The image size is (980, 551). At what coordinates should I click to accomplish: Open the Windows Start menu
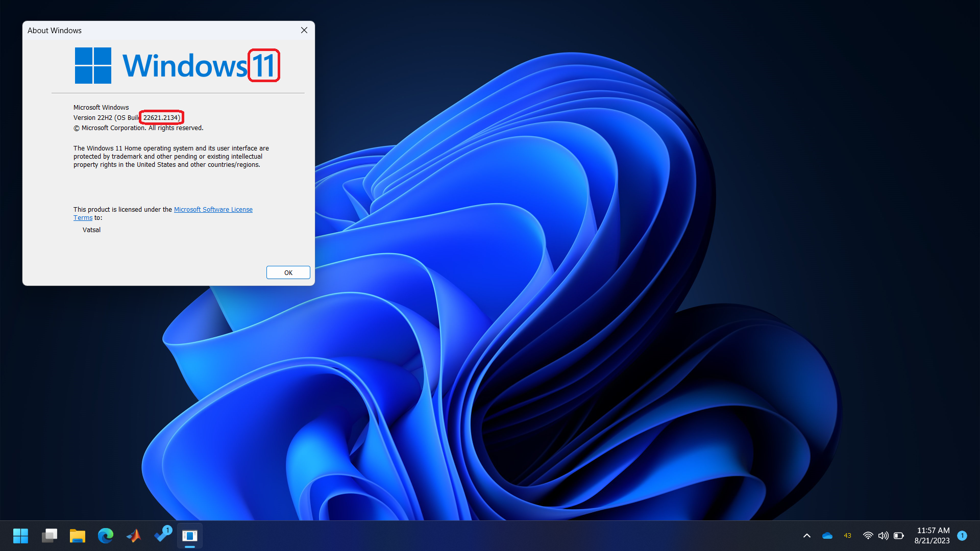click(x=20, y=536)
